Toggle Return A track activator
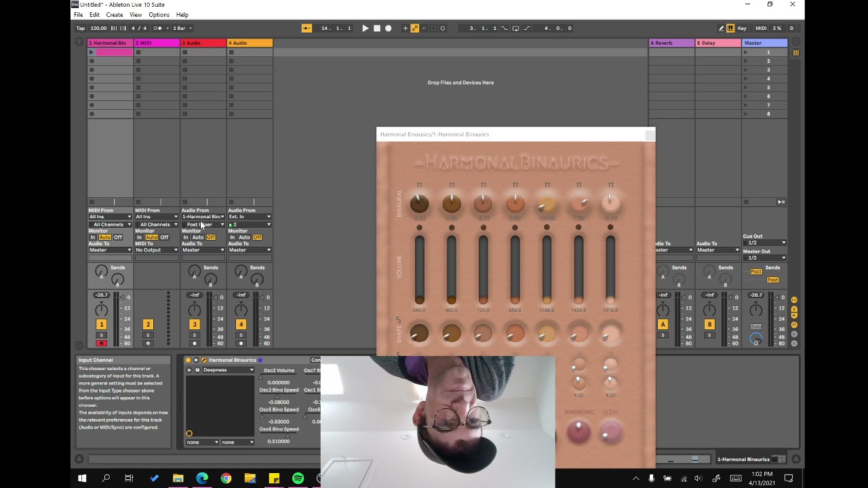868x488 pixels. 663,325
